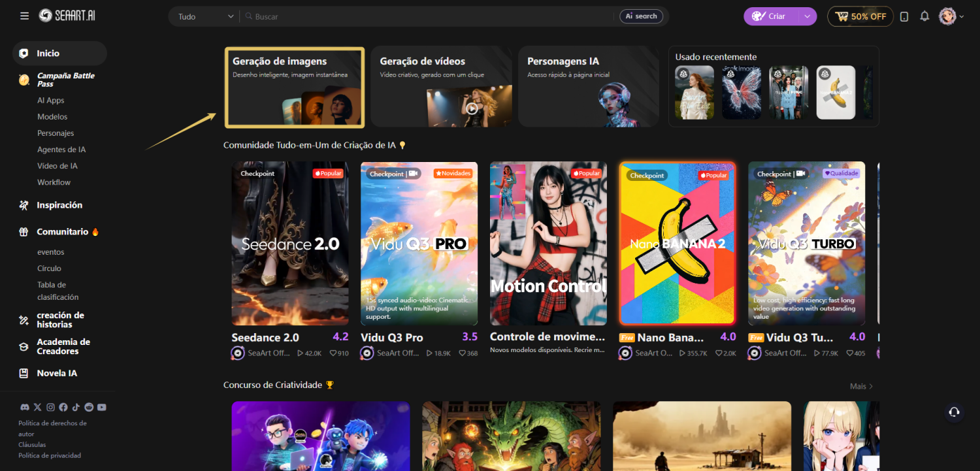Click the 355.7K play count text
The width and height of the screenshot is (980, 471).
click(697, 353)
